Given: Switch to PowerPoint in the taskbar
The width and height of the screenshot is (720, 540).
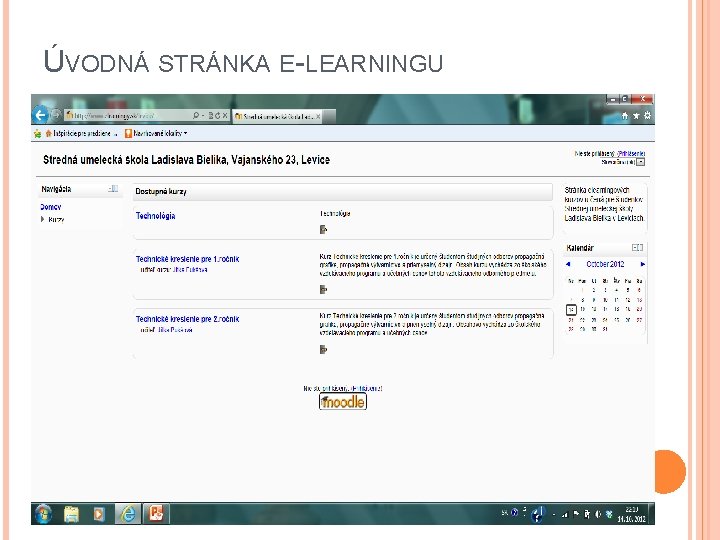Looking at the screenshot, I should coord(156,514).
